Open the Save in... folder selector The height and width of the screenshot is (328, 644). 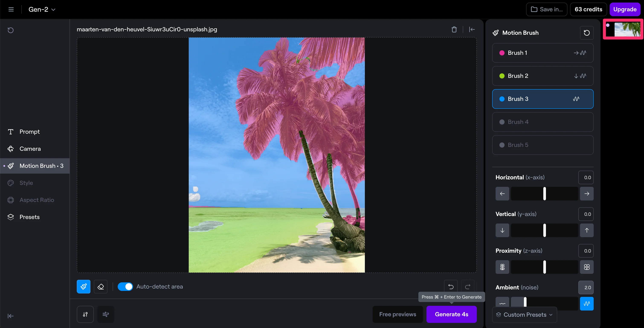547,9
